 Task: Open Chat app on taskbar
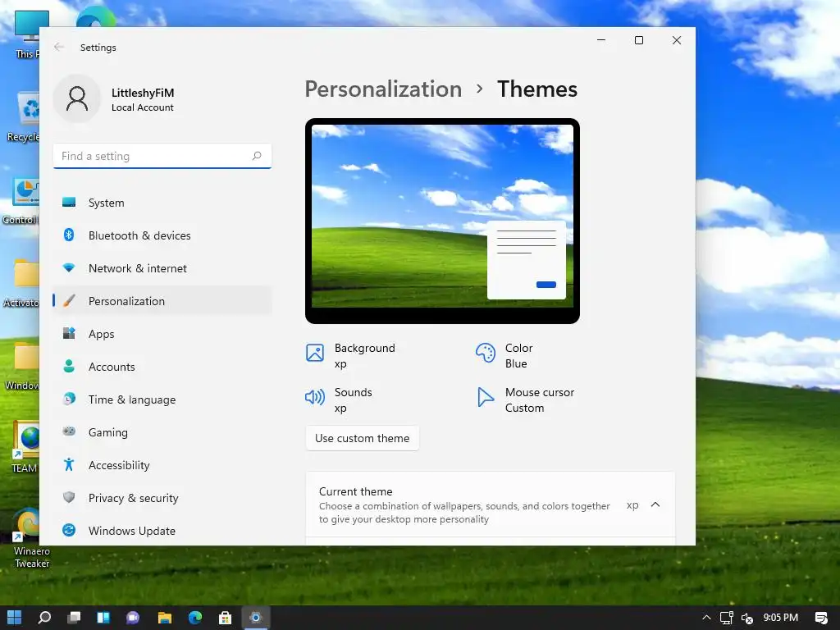[x=133, y=617]
